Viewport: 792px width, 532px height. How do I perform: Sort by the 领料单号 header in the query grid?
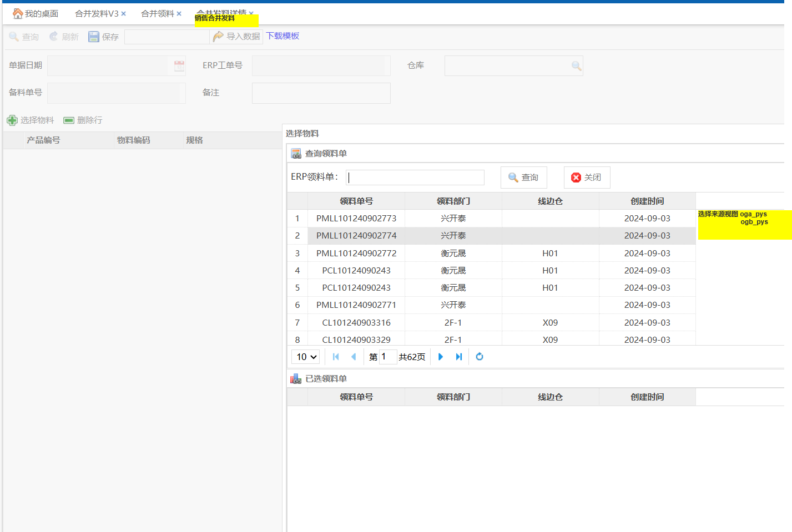click(356, 201)
